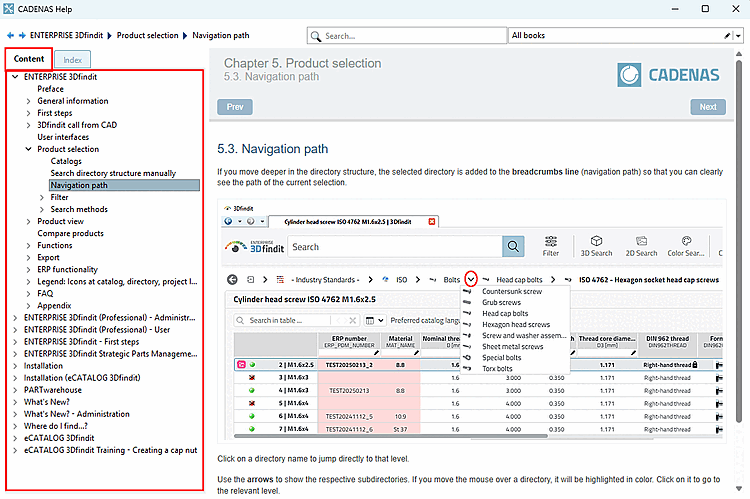Image resolution: width=750 pixels, height=499 pixels.
Task: Click the 5.3. Navigation path heading
Action: click(x=273, y=149)
